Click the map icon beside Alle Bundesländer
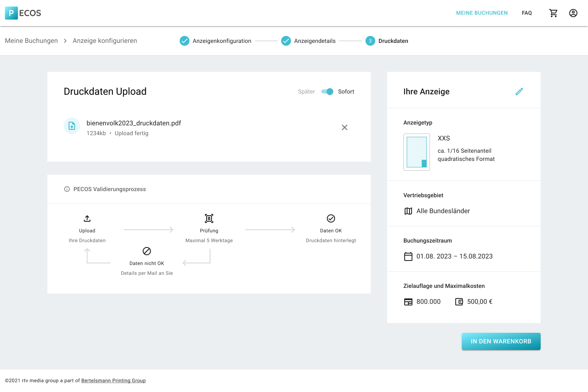This screenshot has width=588, height=392. [408, 211]
